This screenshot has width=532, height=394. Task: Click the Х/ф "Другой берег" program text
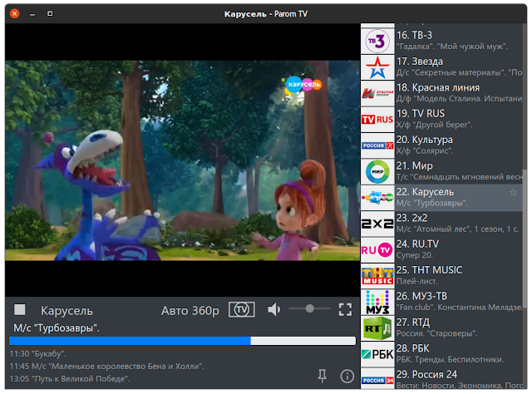[x=434, y=125]
